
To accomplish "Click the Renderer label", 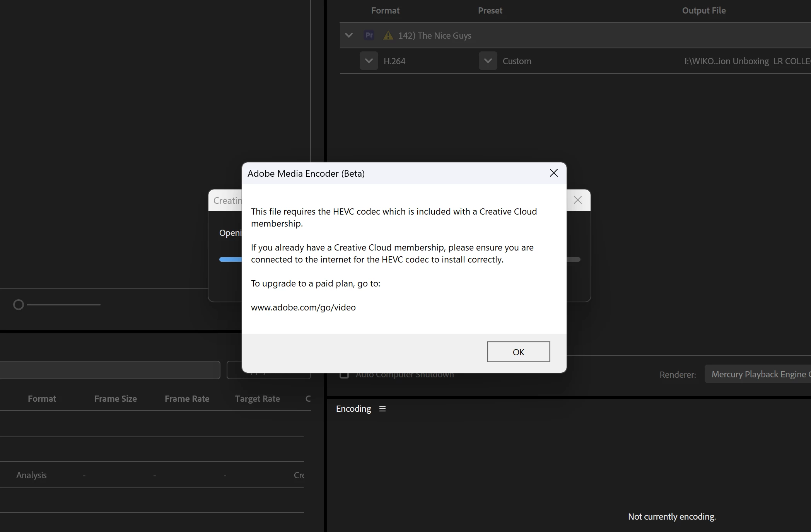I will pyautogui.click(x=678, y=375).
